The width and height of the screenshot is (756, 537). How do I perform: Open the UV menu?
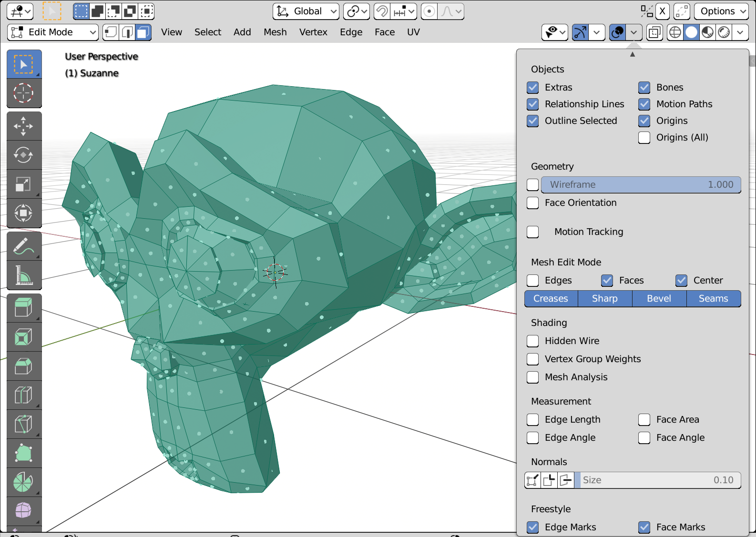click(413, 32)
